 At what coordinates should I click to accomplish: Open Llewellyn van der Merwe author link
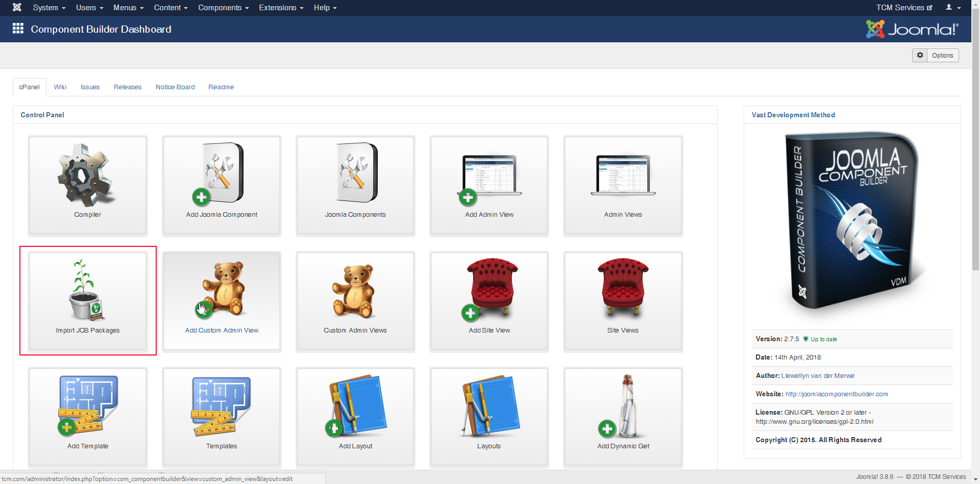818,376
